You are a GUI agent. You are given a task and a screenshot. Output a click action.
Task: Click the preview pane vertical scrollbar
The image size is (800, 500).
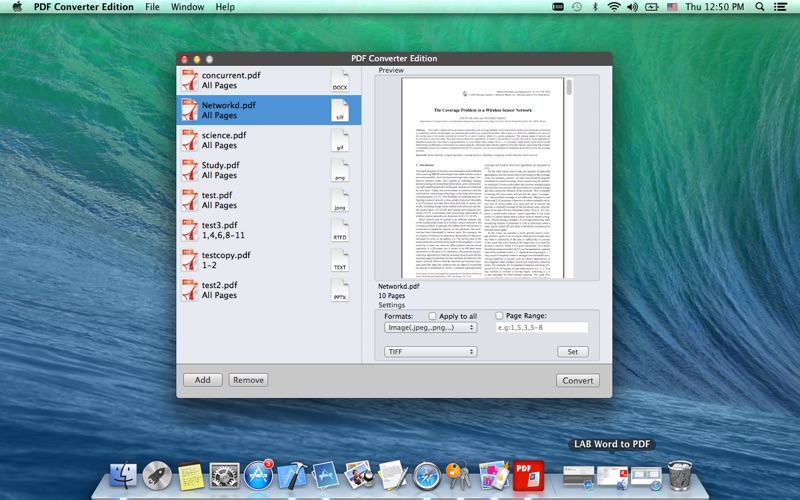tap(569, 87)
